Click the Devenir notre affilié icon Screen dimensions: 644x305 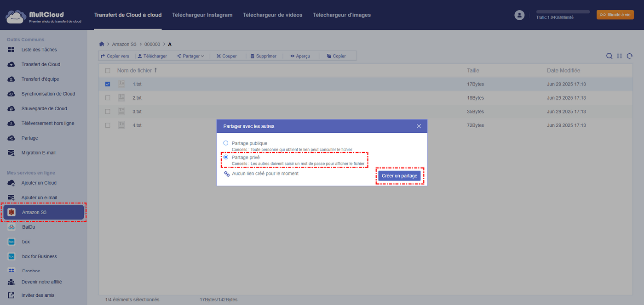tap(11, 282)
